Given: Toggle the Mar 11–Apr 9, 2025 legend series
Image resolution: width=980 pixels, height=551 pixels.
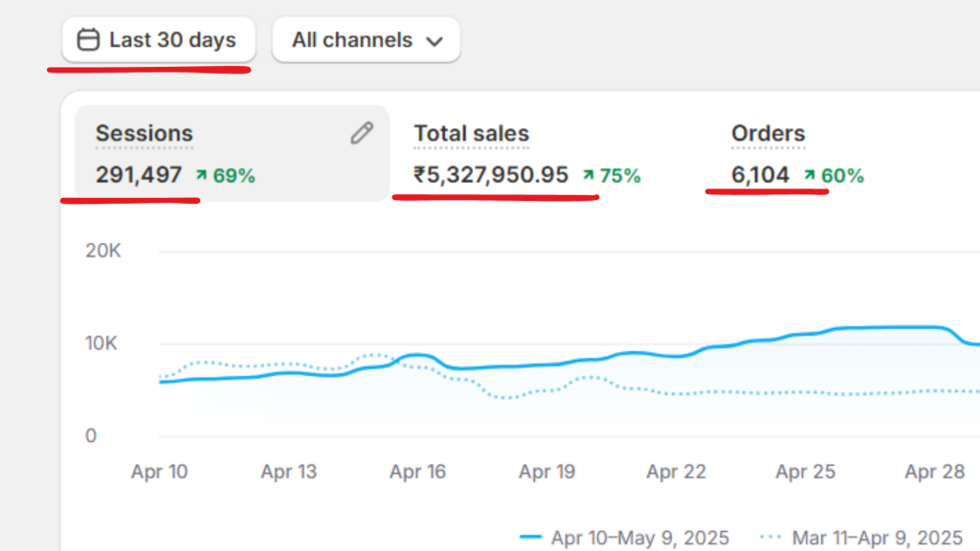Looking at the screenshot, I should tap(861, 538).
